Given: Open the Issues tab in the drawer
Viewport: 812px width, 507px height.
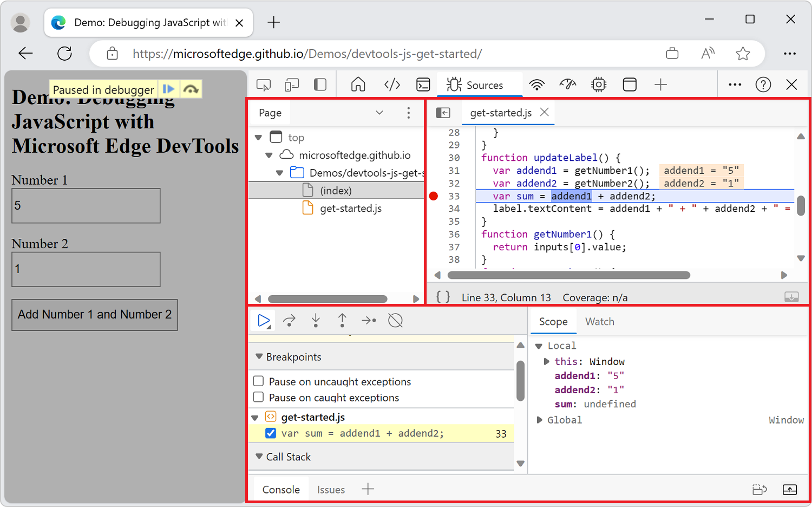Looking at the screenshot, I should click(x=331, y=489).
